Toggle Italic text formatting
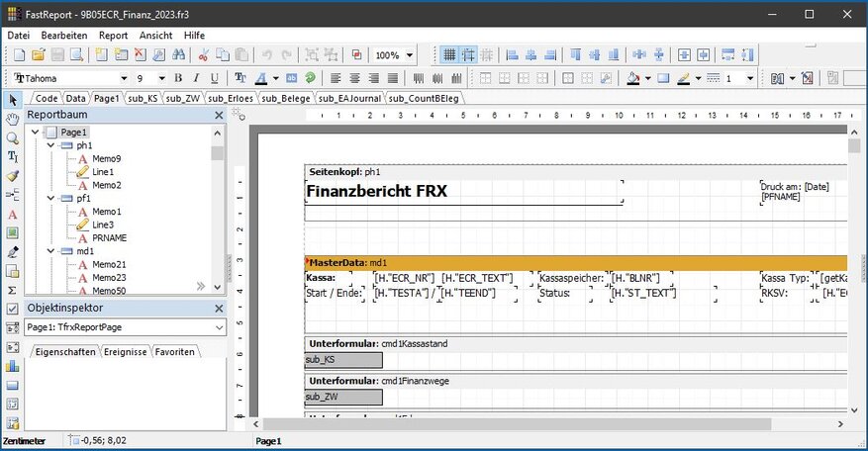This screenshot has width=868, height=451. [x=196, y=78]
